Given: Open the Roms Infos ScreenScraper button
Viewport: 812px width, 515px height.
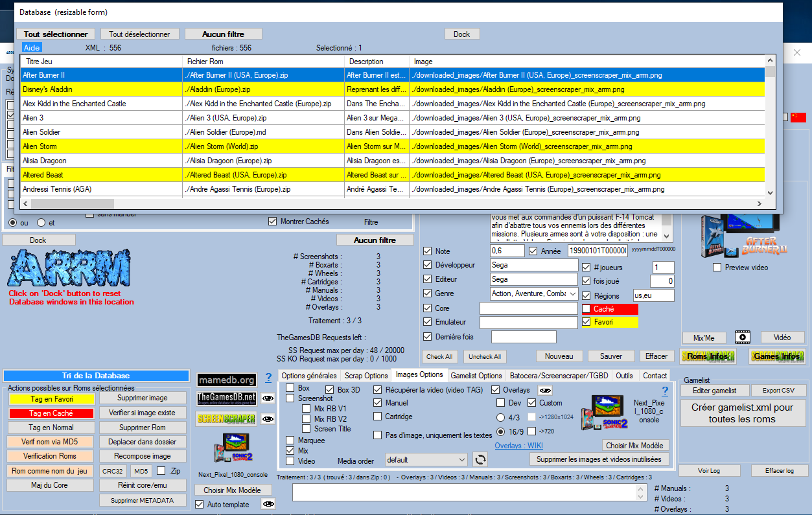Looking at the screenshot, I should pyautogui.click(x=707, y=356).
